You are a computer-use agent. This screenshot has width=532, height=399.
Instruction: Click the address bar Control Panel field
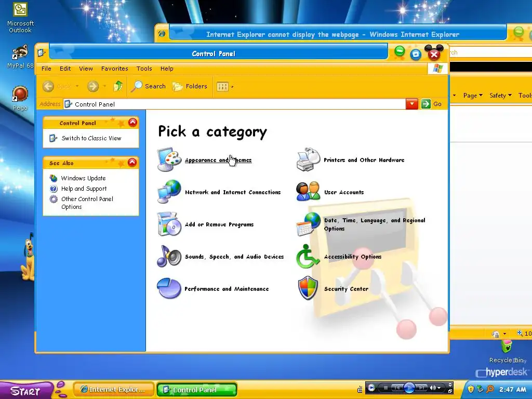[x=234, y=104]
